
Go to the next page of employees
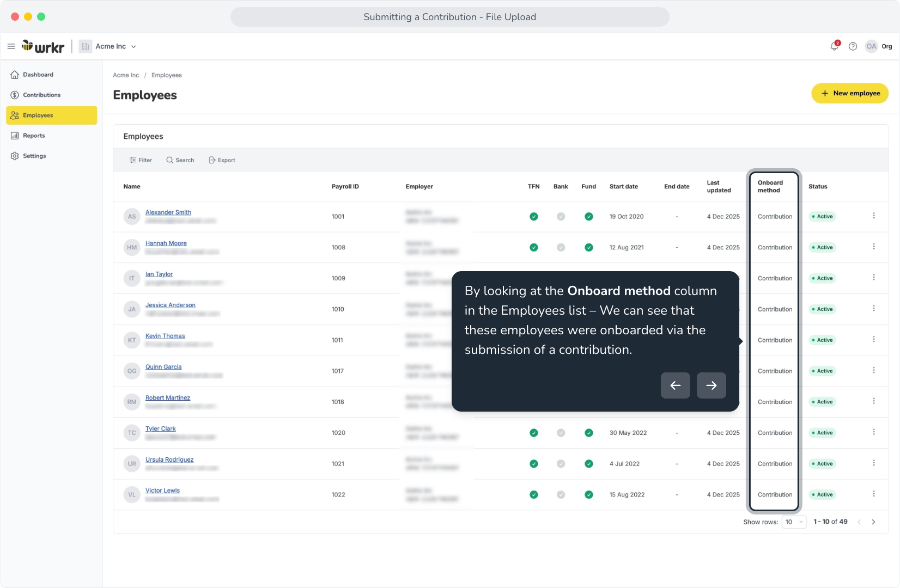click(873, 522)
